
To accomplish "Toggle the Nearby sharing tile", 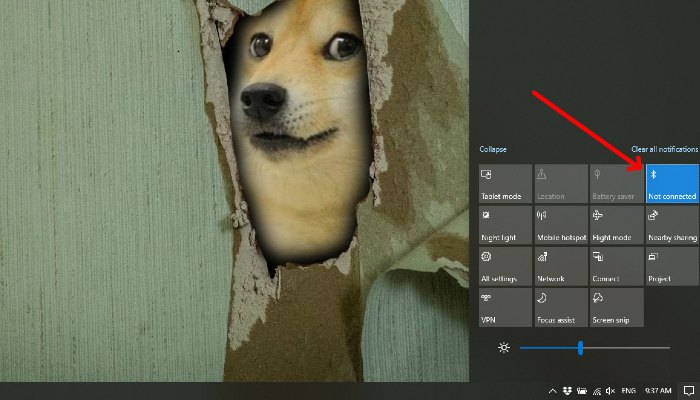I will [672, 225].
